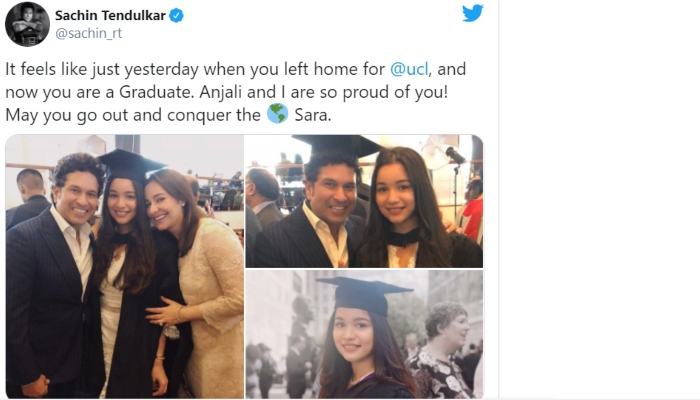Click the blank white area beside the tweet
The width and height of the screenshot is (700, 400).
pos(598,200)
